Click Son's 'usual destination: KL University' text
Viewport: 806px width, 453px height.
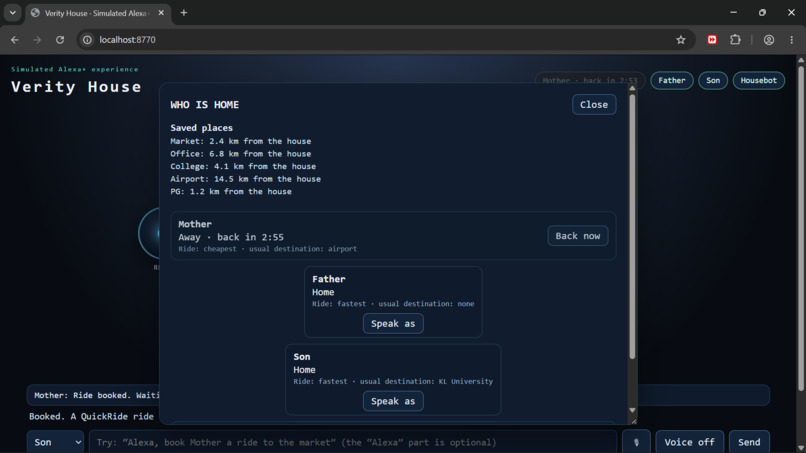tap(426, 382)
